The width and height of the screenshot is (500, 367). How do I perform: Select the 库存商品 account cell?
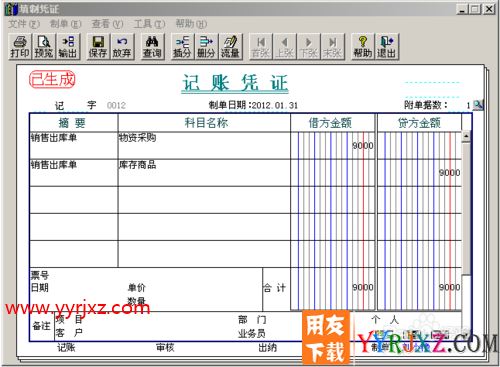[x=204, y=172]
